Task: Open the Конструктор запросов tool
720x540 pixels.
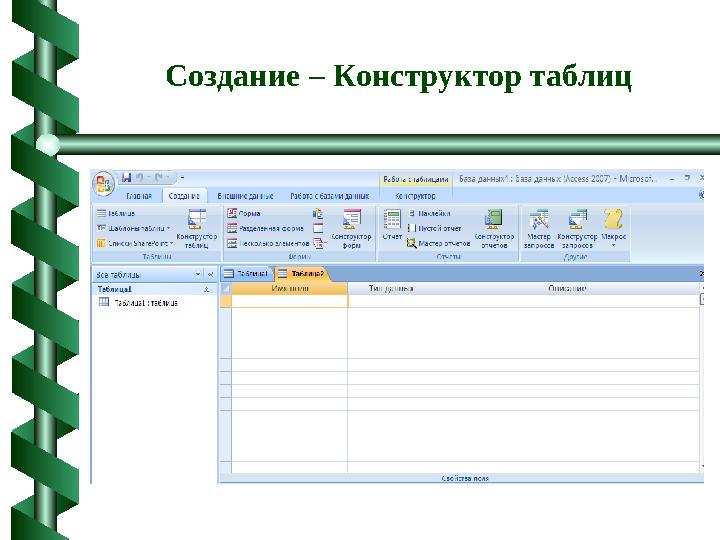Action: [577, 229]
